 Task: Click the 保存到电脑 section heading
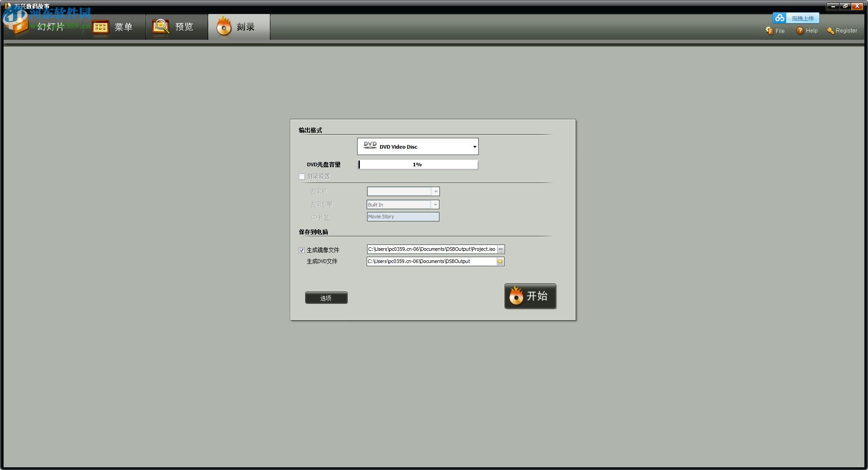(x=313, y=232)
